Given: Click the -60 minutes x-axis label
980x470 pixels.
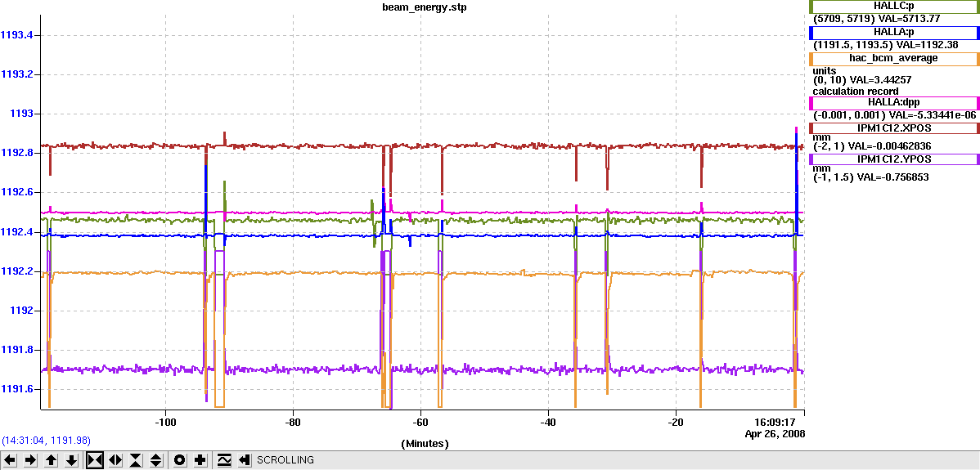Looking at the screenshot, I should pos(420,422).
